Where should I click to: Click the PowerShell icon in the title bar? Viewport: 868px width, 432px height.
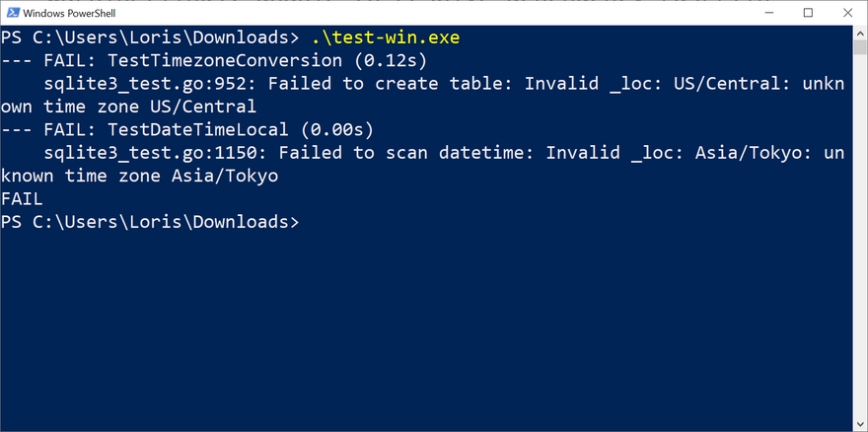tap(11, 13)
